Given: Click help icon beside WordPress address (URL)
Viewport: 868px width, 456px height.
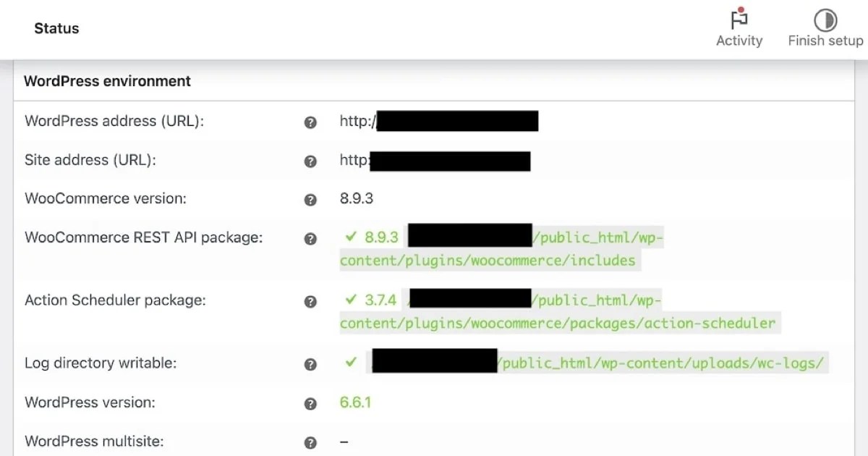Looking at the screenshot, I should 310,122.
